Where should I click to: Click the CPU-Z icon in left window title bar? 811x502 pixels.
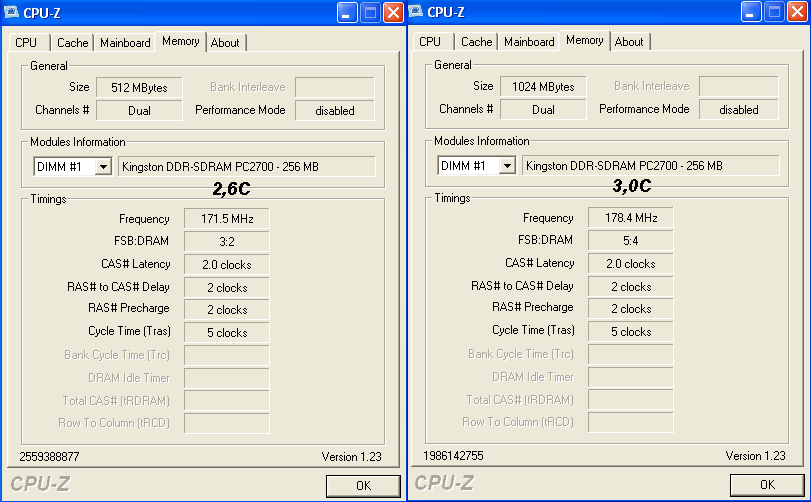click(12, 13)
